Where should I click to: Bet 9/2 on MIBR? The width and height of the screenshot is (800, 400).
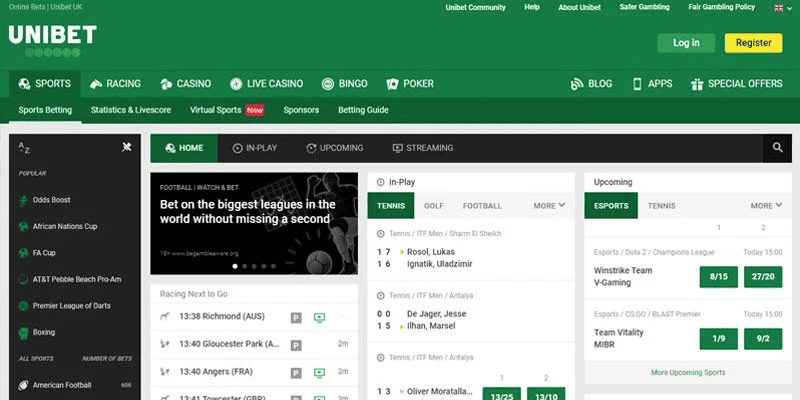pyautogui.click(x=763, y=339)
